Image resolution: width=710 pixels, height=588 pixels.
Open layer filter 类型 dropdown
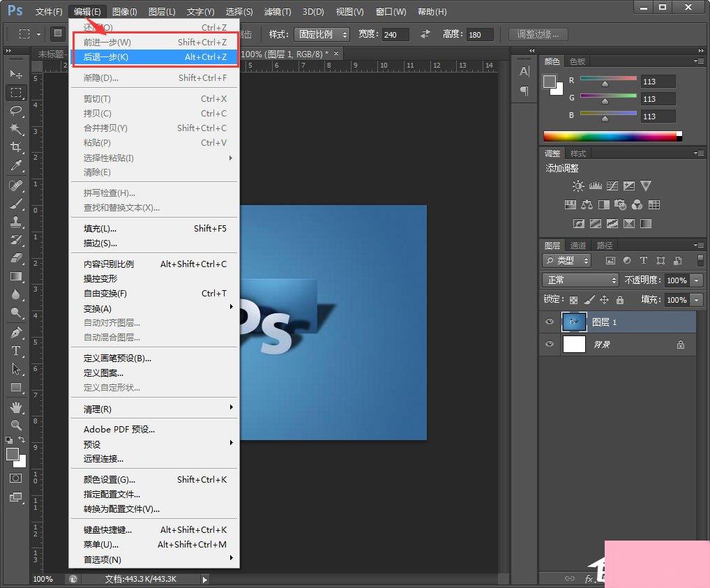566,260
